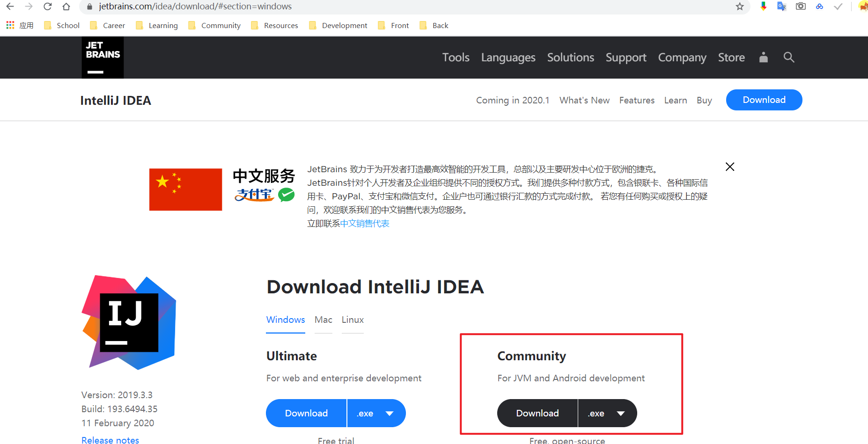868x444 pixels.
Task: Open the Learning bookmark folder
Action: click(x=157, y=25)
